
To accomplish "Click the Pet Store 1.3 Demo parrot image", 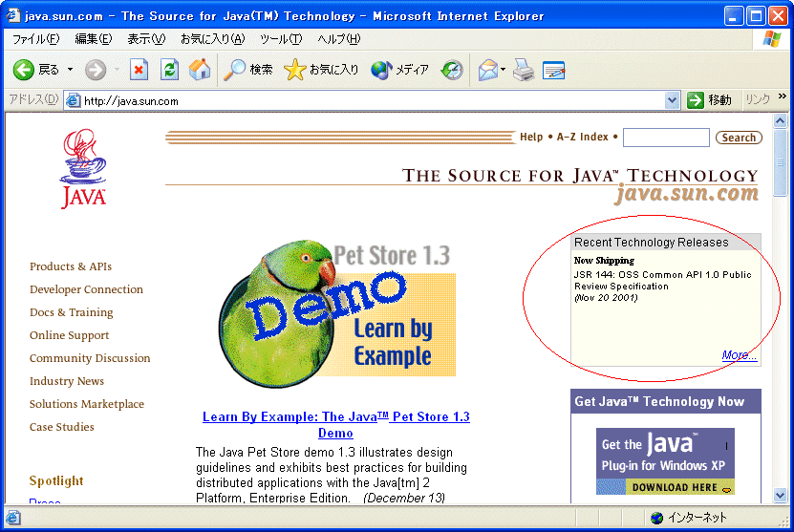I will [336, 314].
